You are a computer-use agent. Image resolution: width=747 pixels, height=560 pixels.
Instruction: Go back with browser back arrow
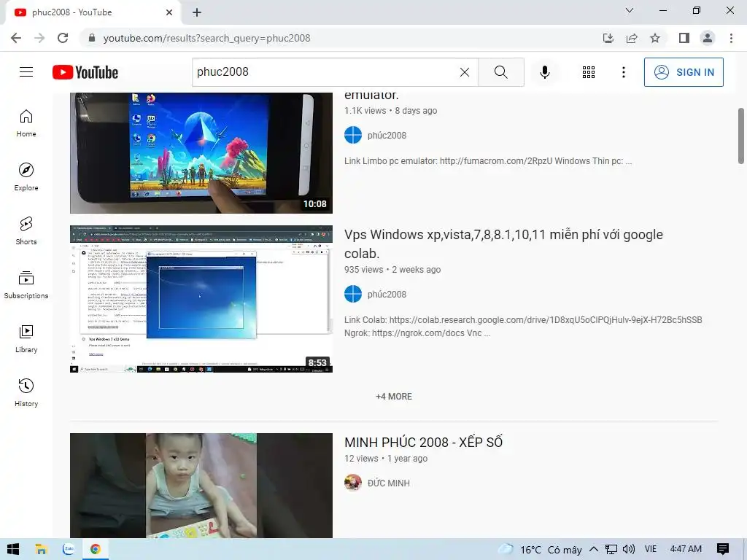coord(16,38)
